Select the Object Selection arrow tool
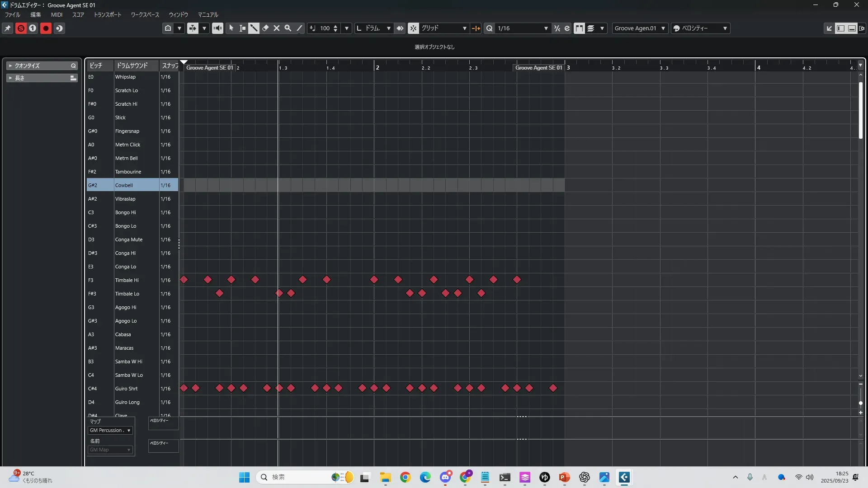The image size is (868, 488). 231,28
